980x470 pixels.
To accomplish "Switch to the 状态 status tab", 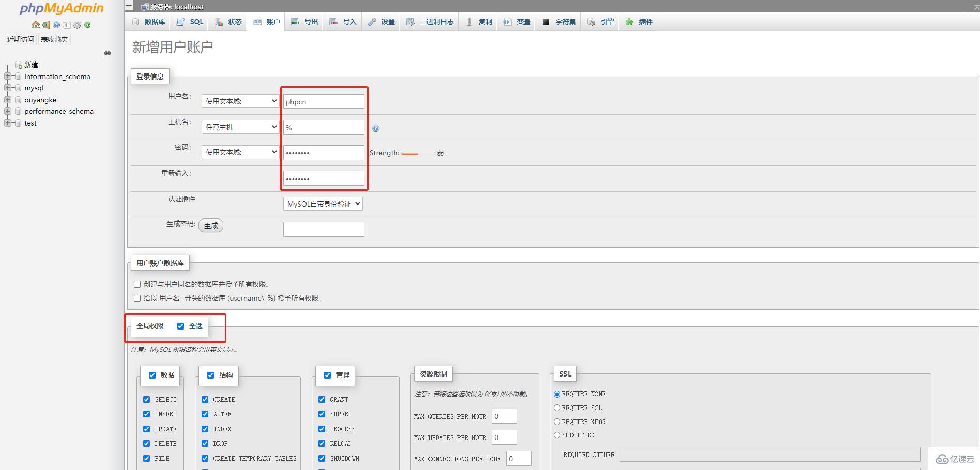I will click(x=228, y=22).
